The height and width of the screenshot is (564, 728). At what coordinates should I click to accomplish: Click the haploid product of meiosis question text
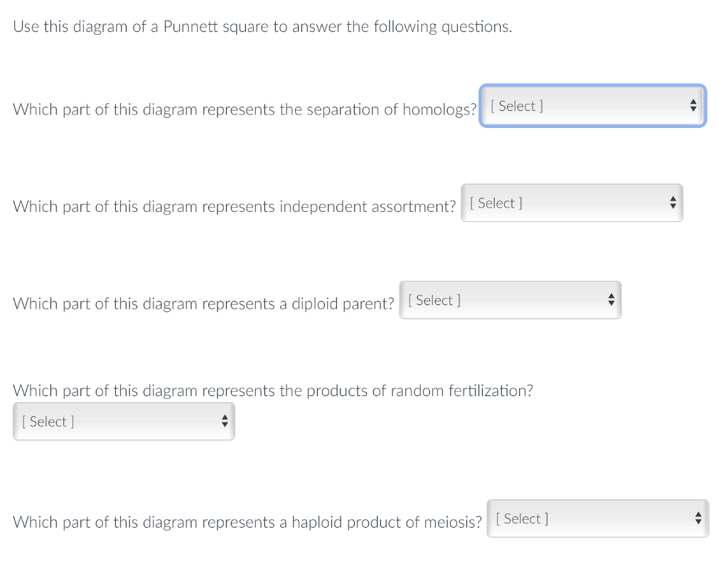pyautogui.click(x=247, y=523)
